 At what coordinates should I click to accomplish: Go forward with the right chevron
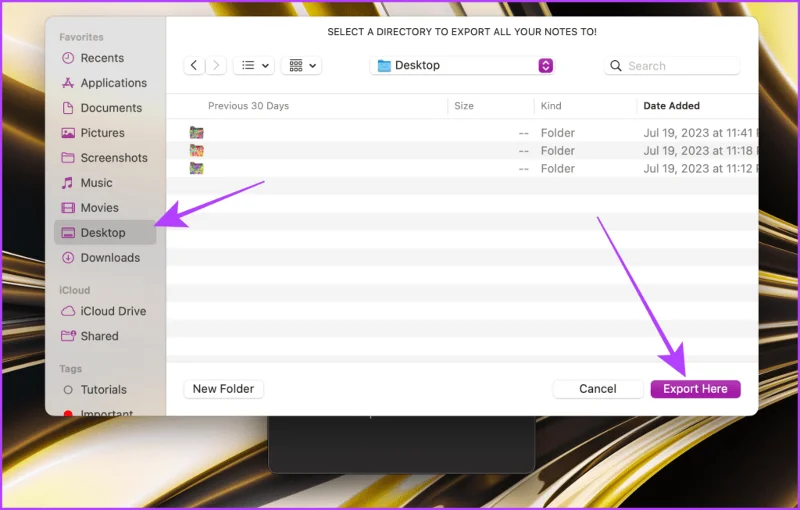[216, 65]
